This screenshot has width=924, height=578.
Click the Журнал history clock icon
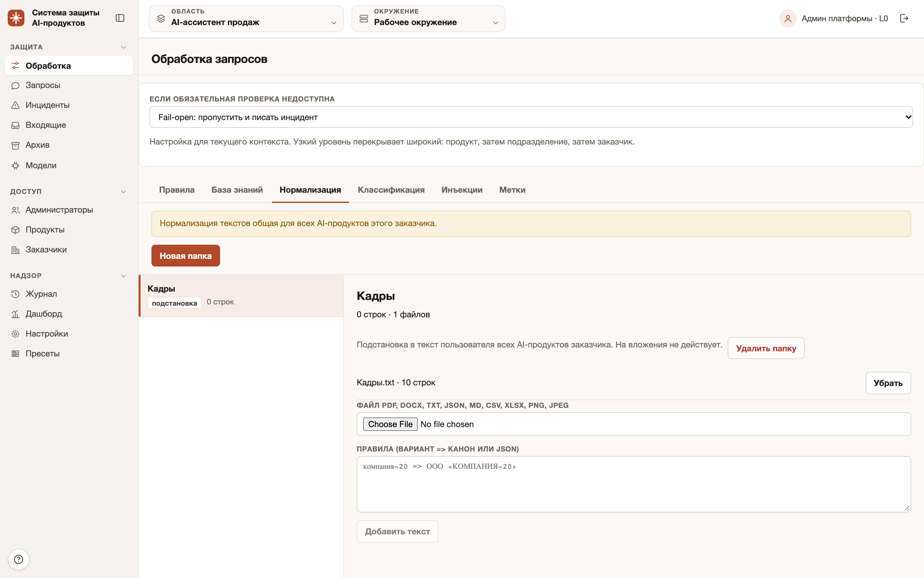[x=15, y=294]
